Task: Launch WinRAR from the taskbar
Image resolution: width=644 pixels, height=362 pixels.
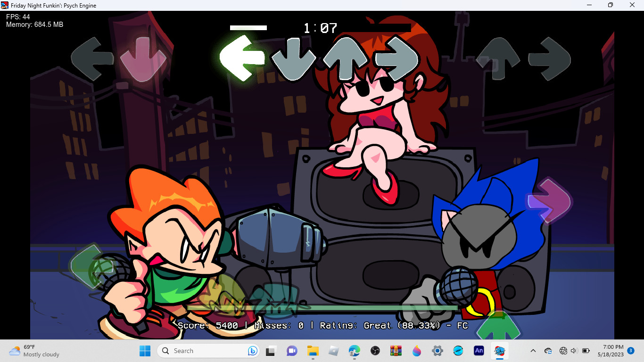Action: coord(396,351)
